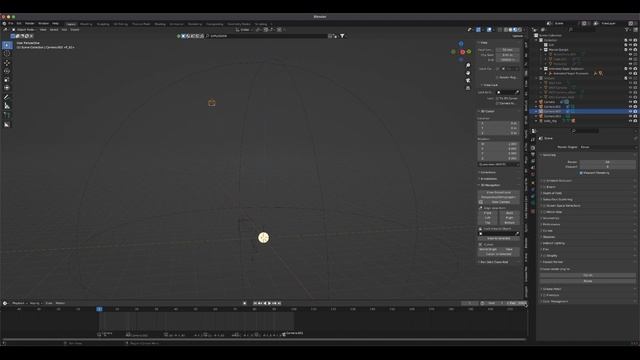Enable the Motion Blur checkbox
The height and width of the screenshot is (360, 640).
point(544,212)
